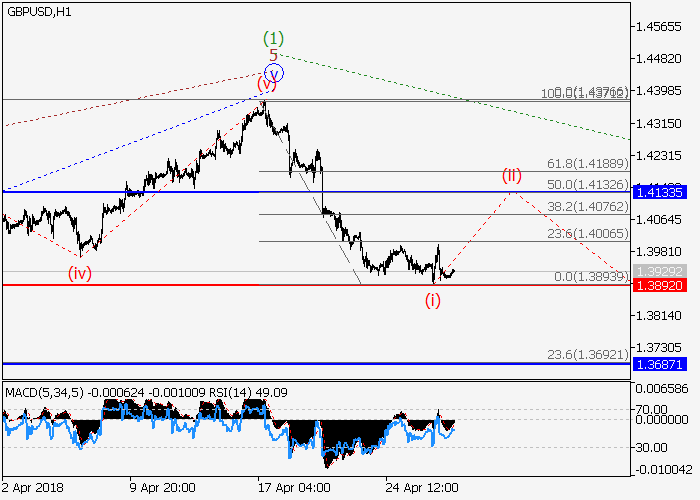
Task: Click the 0.0(1.38939) Fibonacci level label
Action: (x=591, y=277)
